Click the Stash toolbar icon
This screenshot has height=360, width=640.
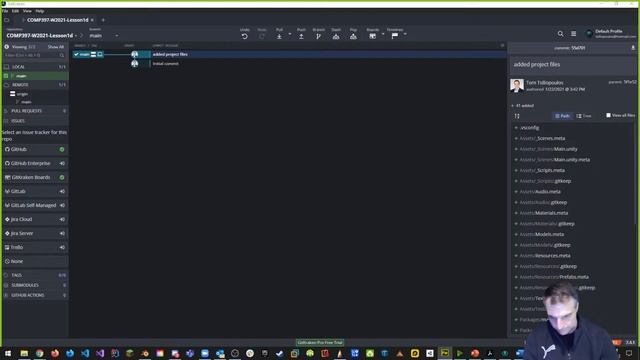[336, 36]
